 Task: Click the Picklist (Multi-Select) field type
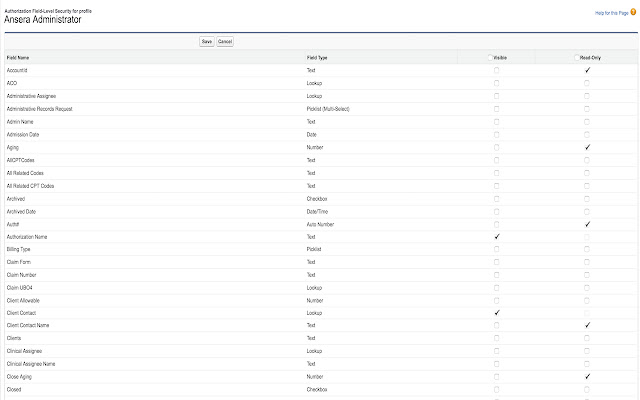tap(328, 109)
